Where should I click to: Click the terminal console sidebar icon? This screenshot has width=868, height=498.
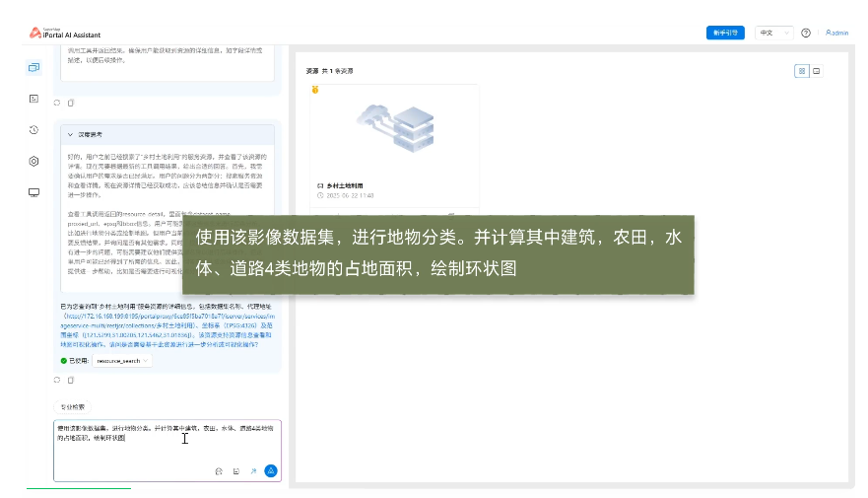coord(33,99)
